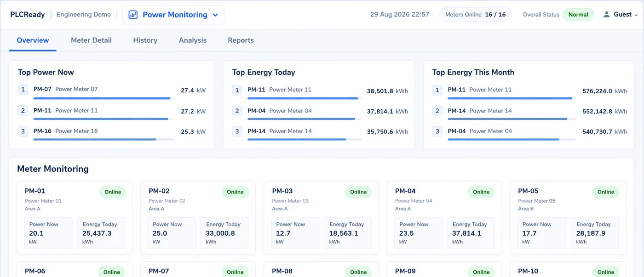Click the Meters Online 16 / 16 badge
This screenshot has height=277, width=644.
tap(475, 14)
